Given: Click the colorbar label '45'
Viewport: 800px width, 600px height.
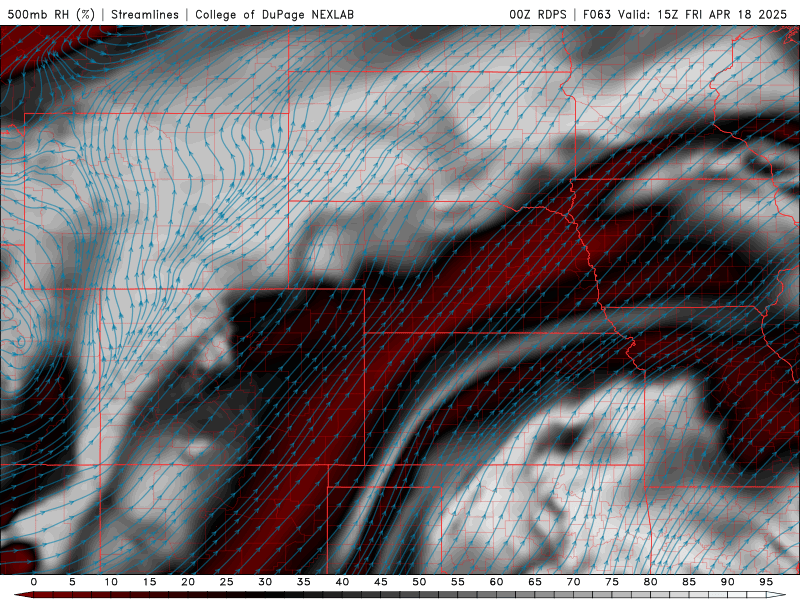Looking at the screenshot, I should [381, 582].
